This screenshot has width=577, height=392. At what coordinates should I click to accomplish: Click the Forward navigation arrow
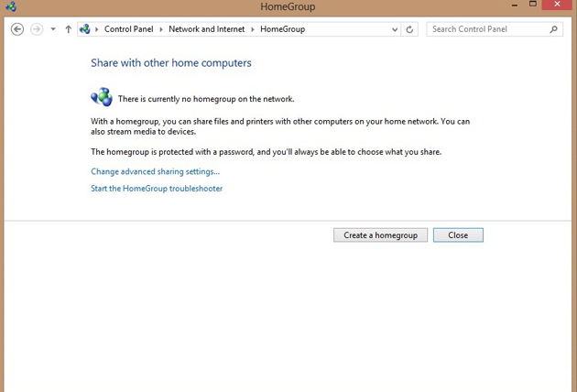tap(37, 29)
